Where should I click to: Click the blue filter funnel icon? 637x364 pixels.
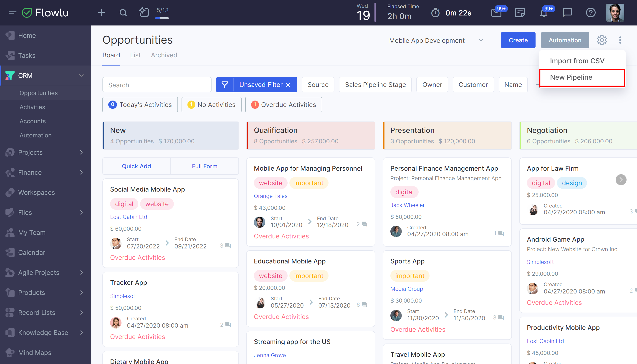225,85
